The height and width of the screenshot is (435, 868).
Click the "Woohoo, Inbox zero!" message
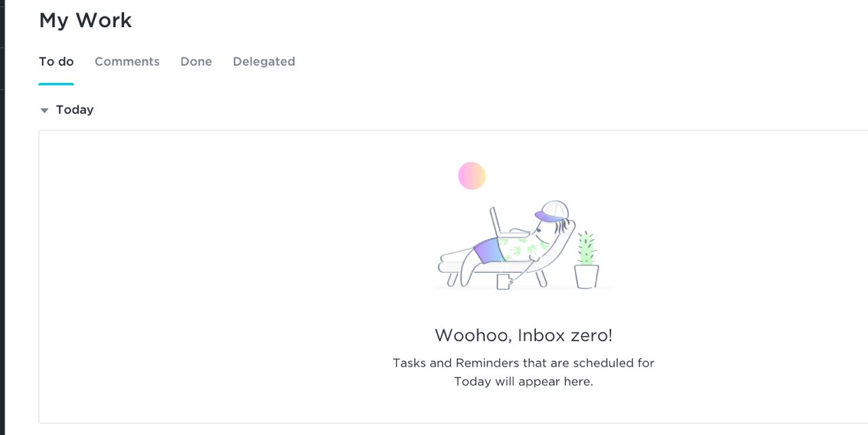pos(523,335)
